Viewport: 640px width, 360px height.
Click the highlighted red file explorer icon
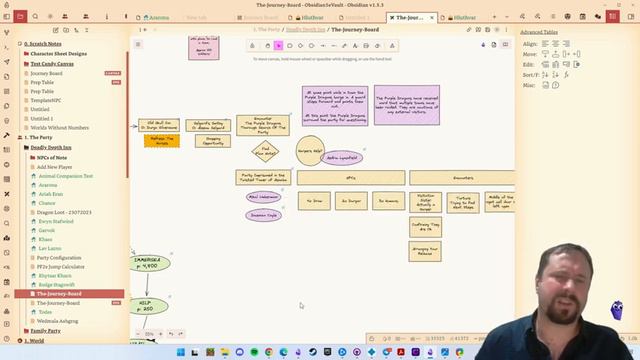point(20,16)
